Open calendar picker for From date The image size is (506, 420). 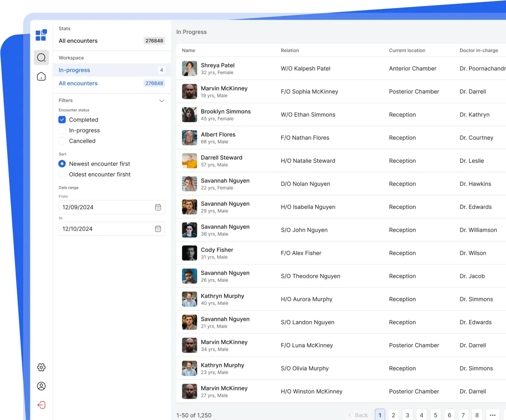[158, 207]
